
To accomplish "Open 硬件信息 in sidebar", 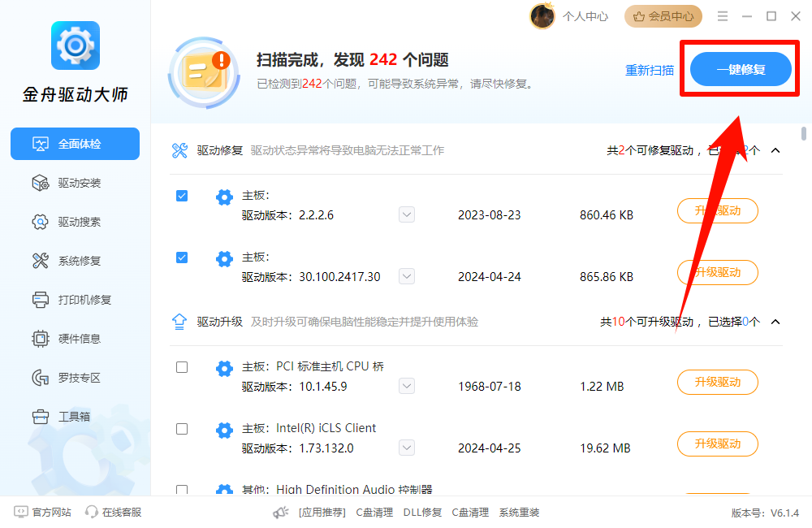I will pos(75,339).
